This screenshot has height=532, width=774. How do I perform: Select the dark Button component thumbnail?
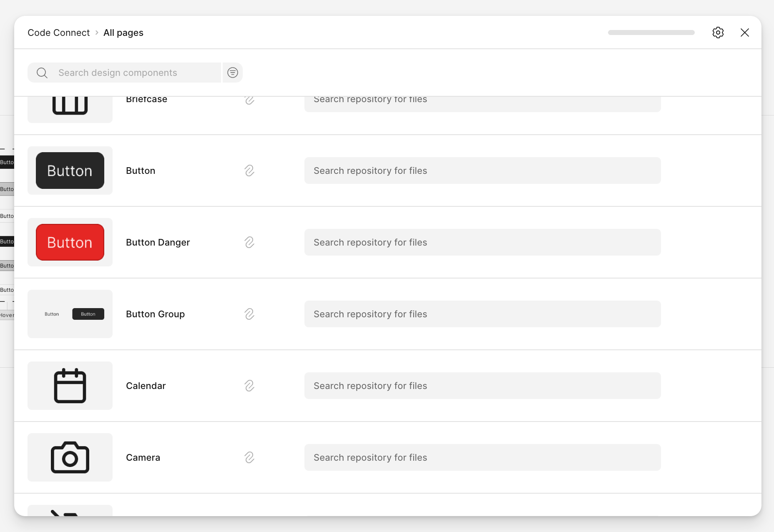70,171
